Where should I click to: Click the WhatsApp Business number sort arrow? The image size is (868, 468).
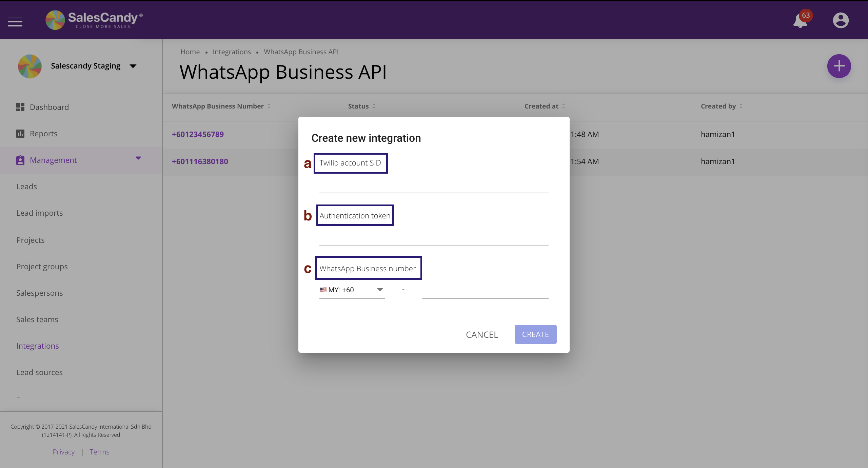(x=269, y=105)
